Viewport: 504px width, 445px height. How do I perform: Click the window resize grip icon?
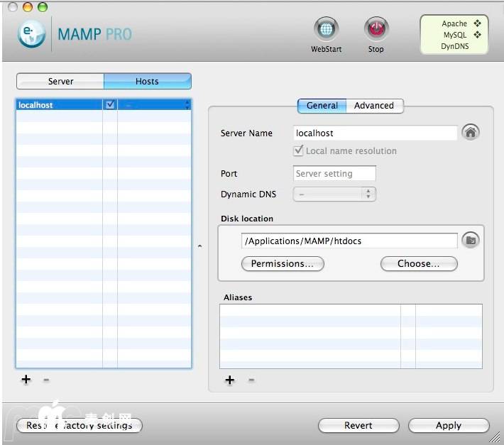pos(495,437)
